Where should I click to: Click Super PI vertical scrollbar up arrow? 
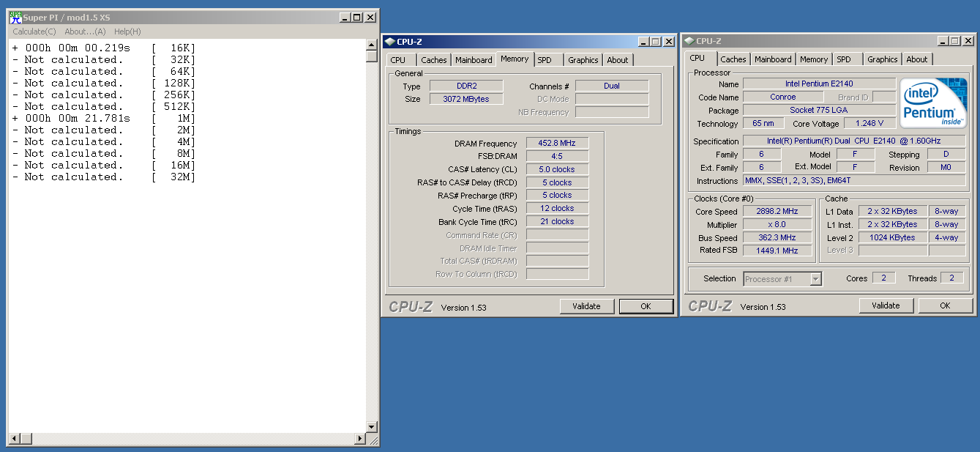point(372,45)
